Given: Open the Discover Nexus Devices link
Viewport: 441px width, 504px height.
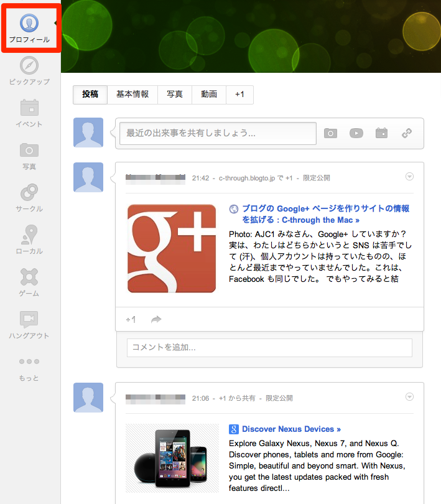Looking at the screenshot, I should [x=291, y=429].
